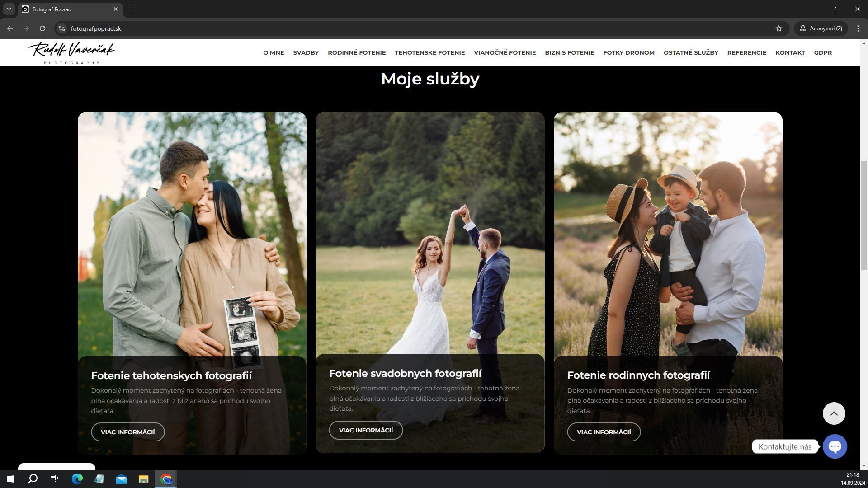
Task: Click heading Fotenie tehotenskych fotografií
Action: [x=171, y=375]
